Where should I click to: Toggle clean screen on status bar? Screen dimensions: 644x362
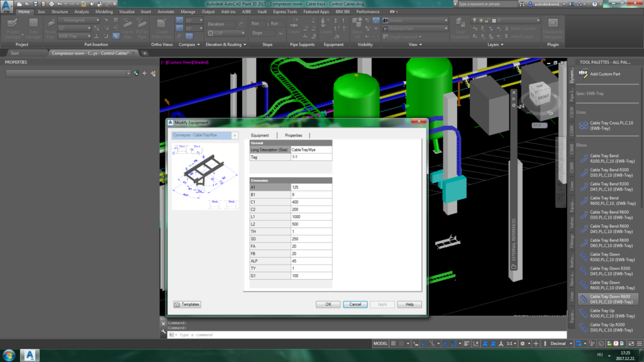(631, 344)
